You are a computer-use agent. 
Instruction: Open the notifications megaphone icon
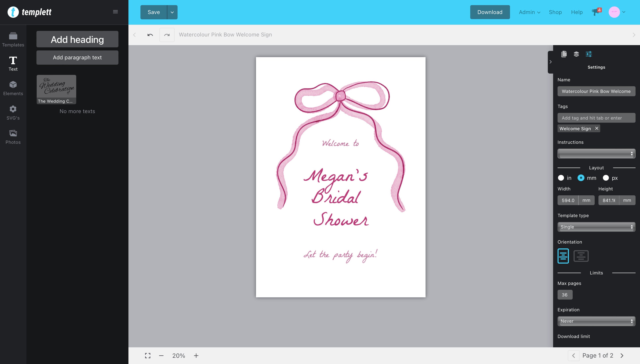click(595, 12)
